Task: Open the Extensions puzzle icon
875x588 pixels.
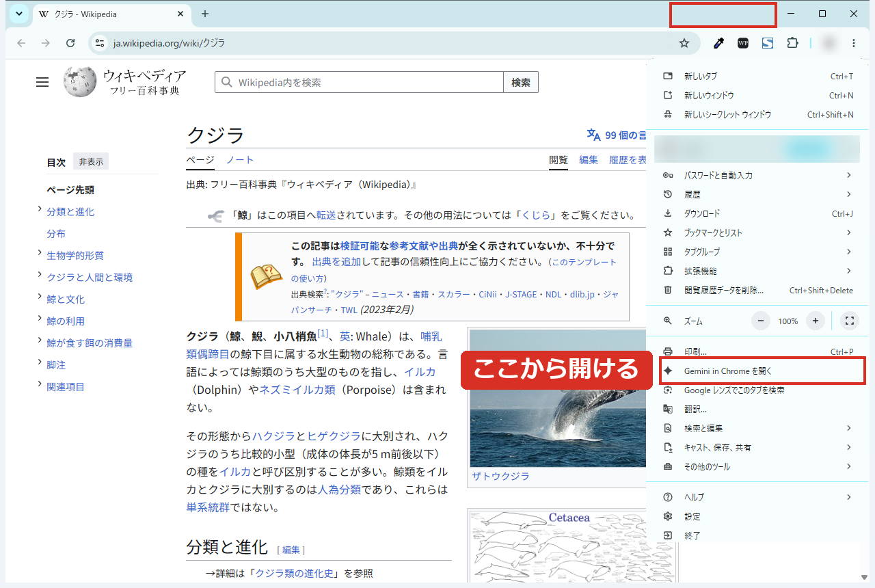Action: [x=792, y=43]
